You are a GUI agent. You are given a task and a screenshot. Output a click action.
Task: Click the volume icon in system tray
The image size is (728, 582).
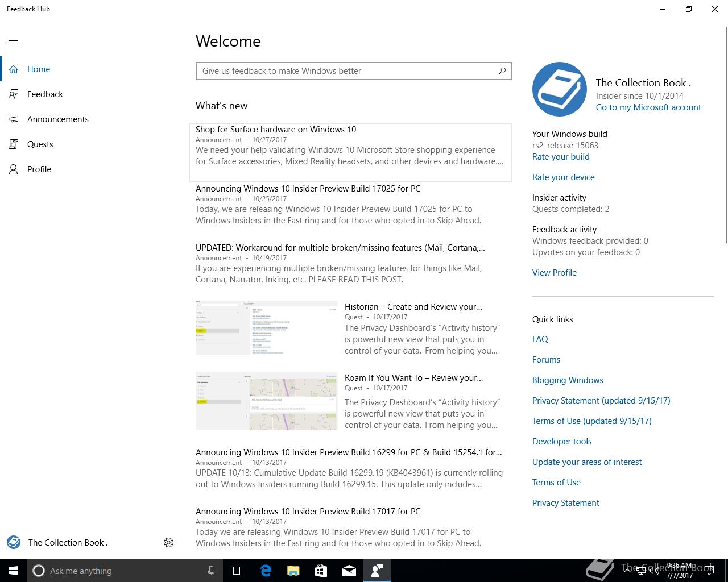coord(654,571)
